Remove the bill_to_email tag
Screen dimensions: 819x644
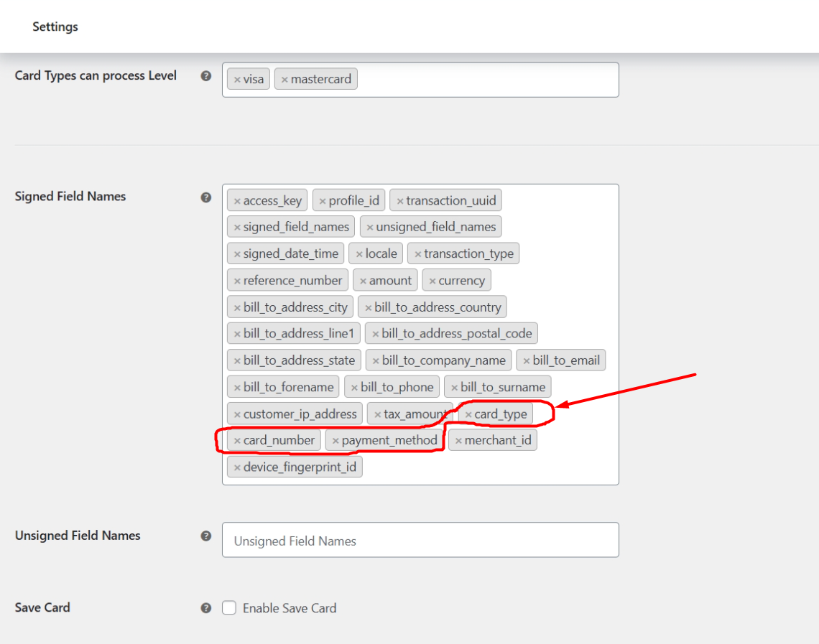point(527,360)
